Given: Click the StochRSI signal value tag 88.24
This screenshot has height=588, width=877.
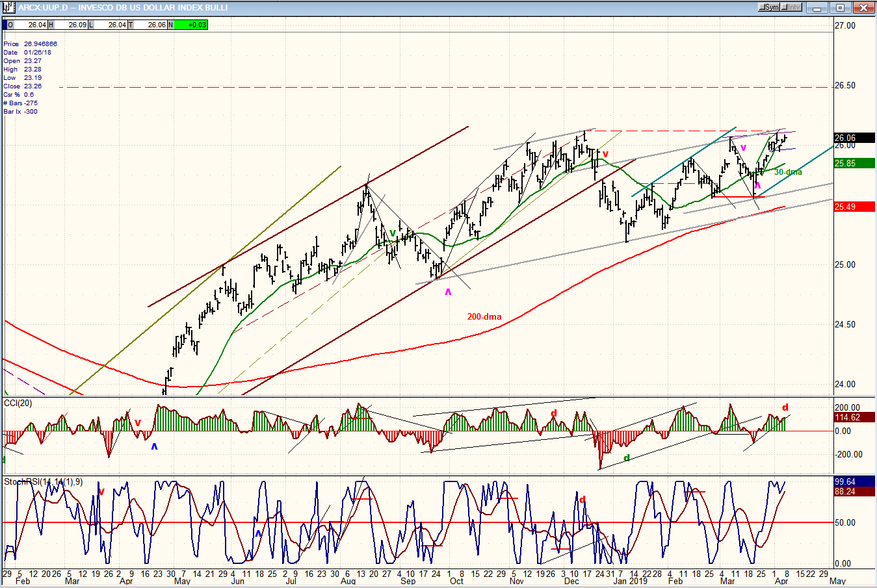Looking at the screenshot, I should (854, 491).
